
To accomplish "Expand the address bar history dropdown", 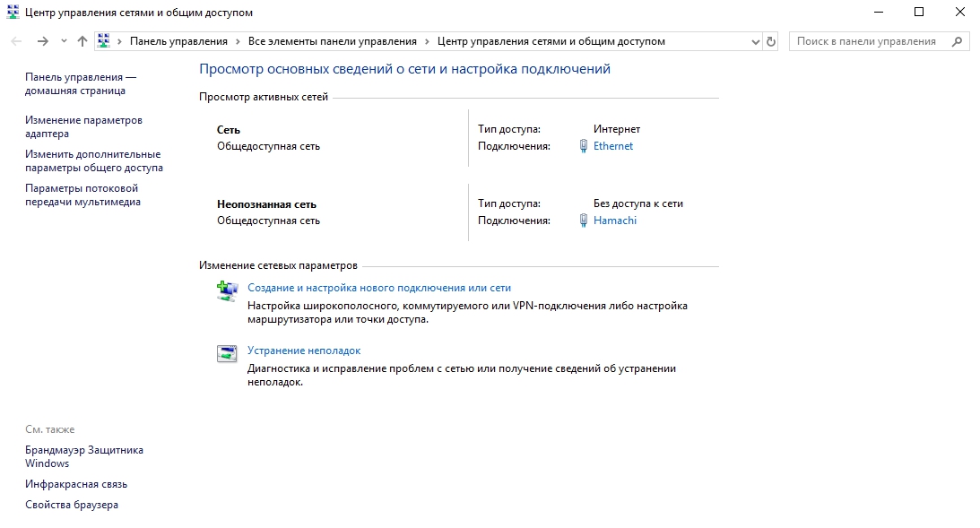I will 754,41.
